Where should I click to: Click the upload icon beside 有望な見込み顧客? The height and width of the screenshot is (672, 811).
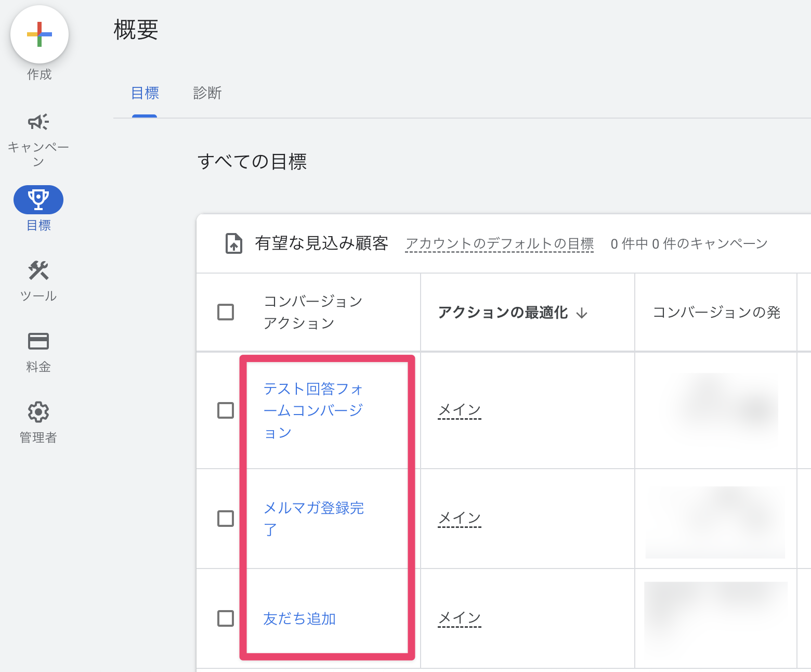click(x=234, y=243)
